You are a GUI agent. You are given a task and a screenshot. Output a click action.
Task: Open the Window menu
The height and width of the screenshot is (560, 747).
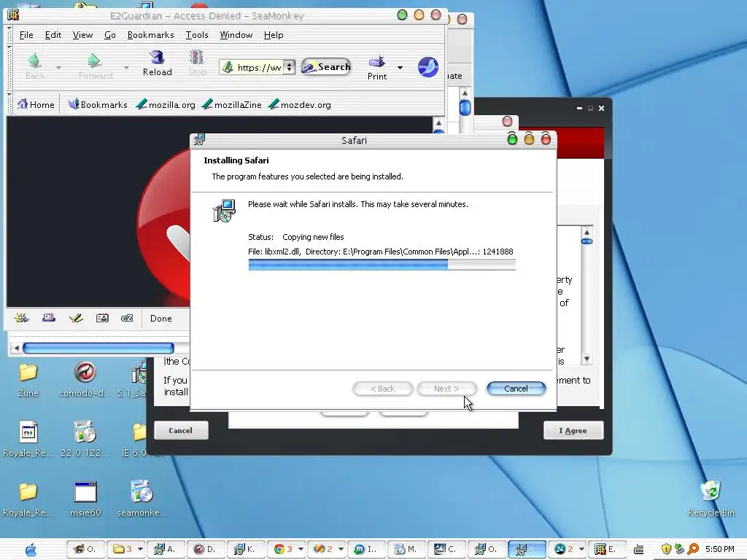pos(236,35)
